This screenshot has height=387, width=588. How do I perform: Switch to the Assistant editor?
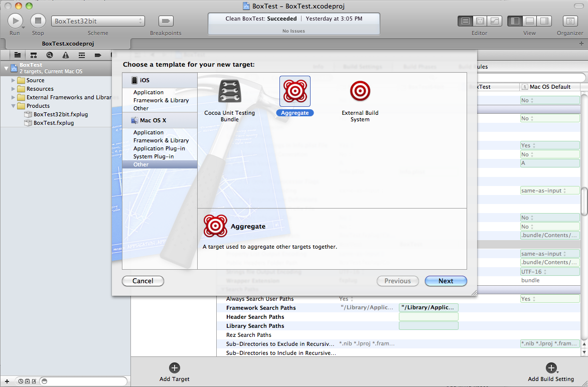pyautogui.click(x=480, y=21)
